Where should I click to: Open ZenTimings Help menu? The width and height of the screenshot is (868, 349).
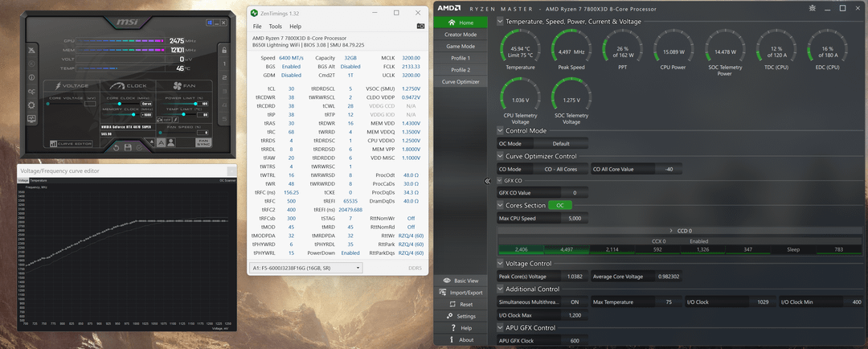coord(295,27)
